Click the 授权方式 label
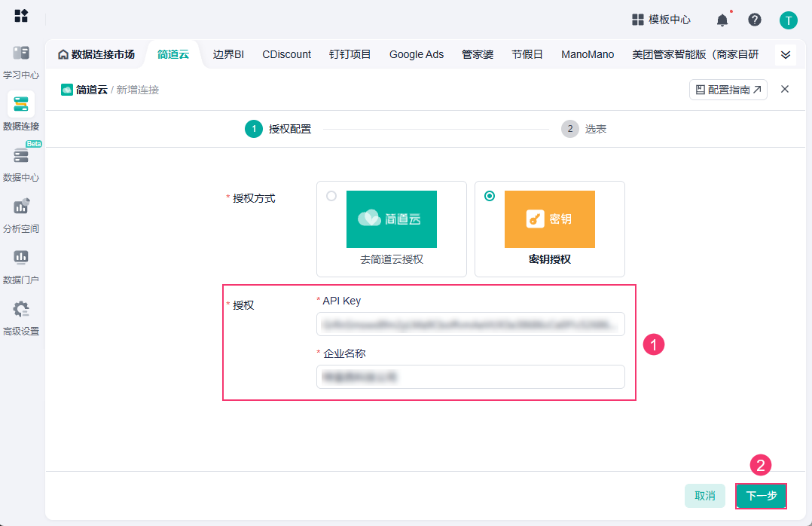This screenshot has width=812, height=526. (254, 198)
